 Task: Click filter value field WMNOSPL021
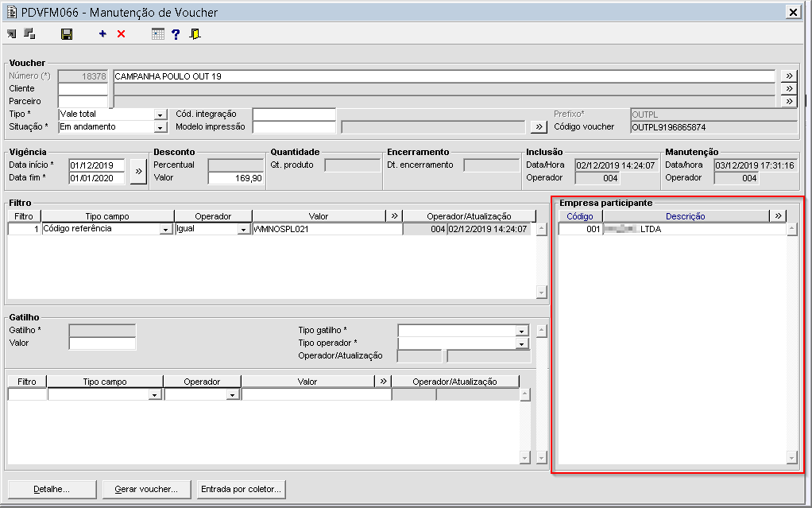[x=327, y=229]
